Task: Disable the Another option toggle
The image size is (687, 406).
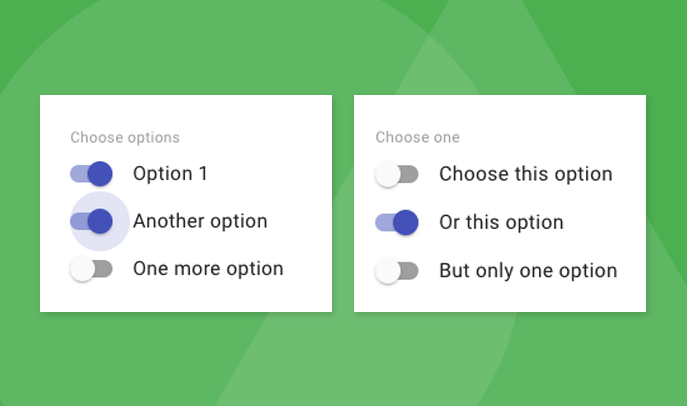Action: [x=91, y=221]
